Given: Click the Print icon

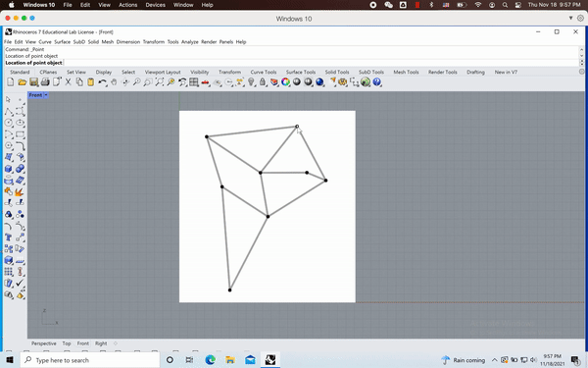Looking at the screenshot, I should pyautogui.click(x=45, y=81).
